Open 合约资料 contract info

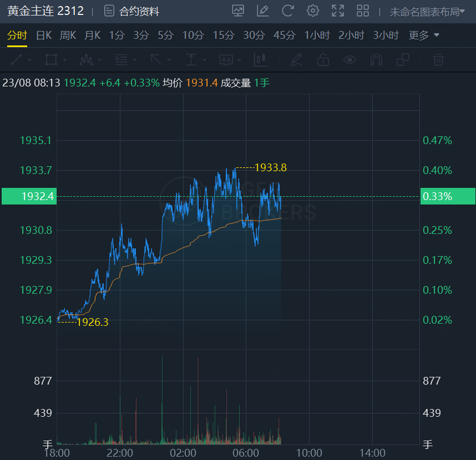139,11
